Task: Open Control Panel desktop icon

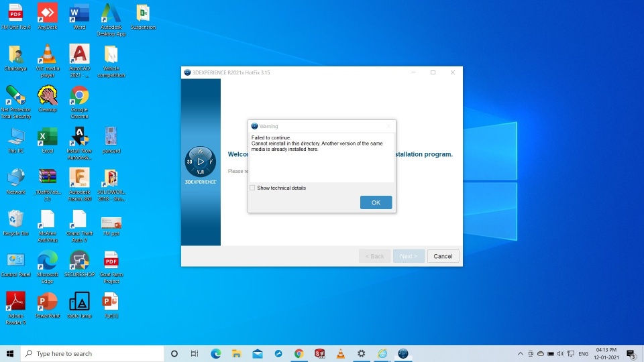Action: [x=15, y=263]
